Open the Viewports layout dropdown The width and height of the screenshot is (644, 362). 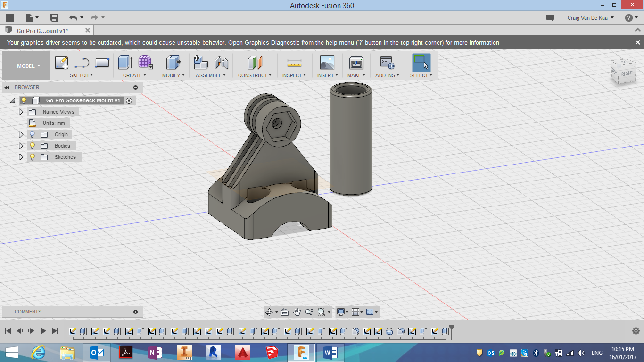(x=372, y=312)
